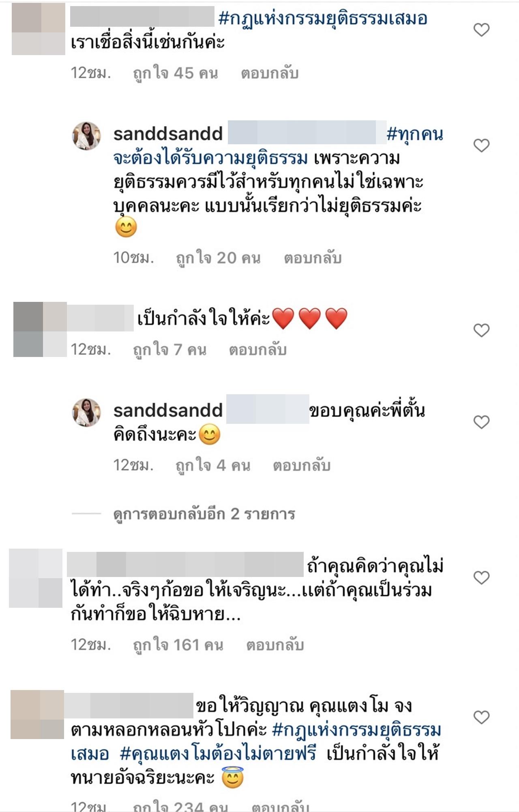View the 161 people who liked

tap(178, 645)
